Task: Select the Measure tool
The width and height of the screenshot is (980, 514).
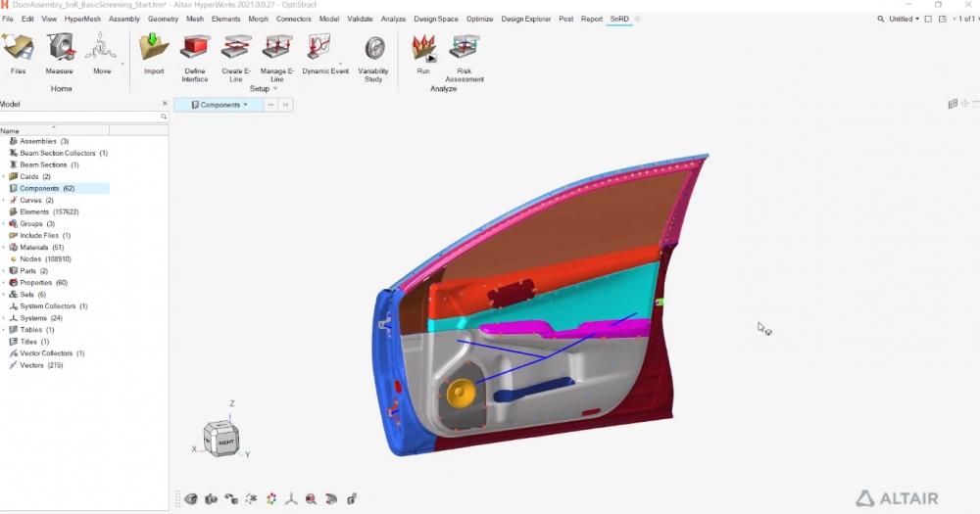Action: tap(60, 54)
